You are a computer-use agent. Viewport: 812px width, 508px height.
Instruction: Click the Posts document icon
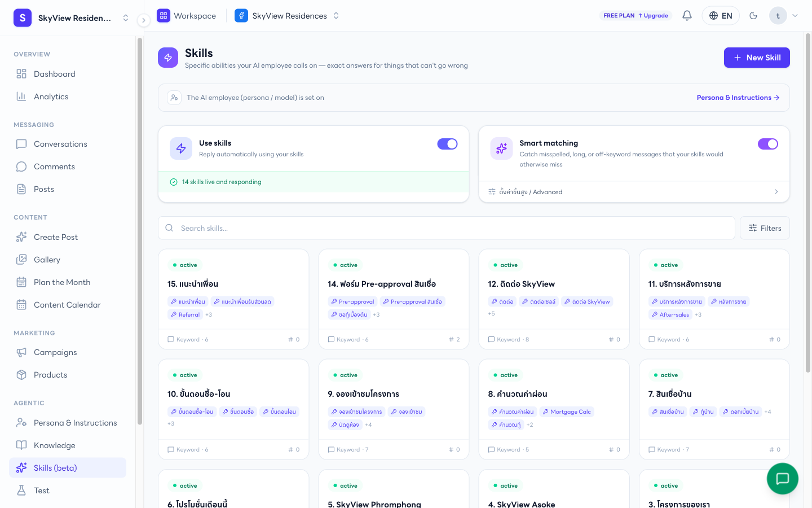[21, 189]
